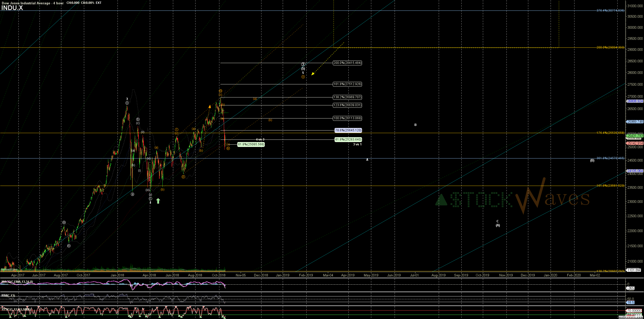Click the Mar-04 date label

[328, 275]
